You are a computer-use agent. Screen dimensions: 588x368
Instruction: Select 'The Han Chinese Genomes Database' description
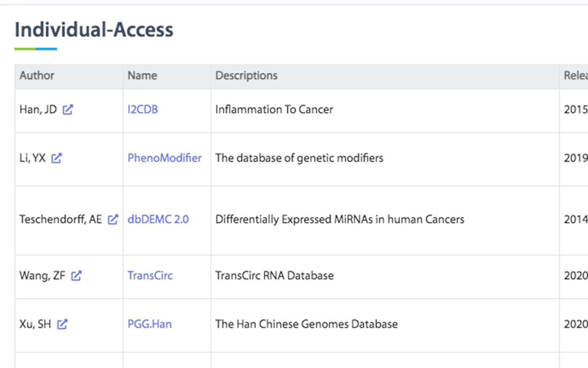(306, 324)
